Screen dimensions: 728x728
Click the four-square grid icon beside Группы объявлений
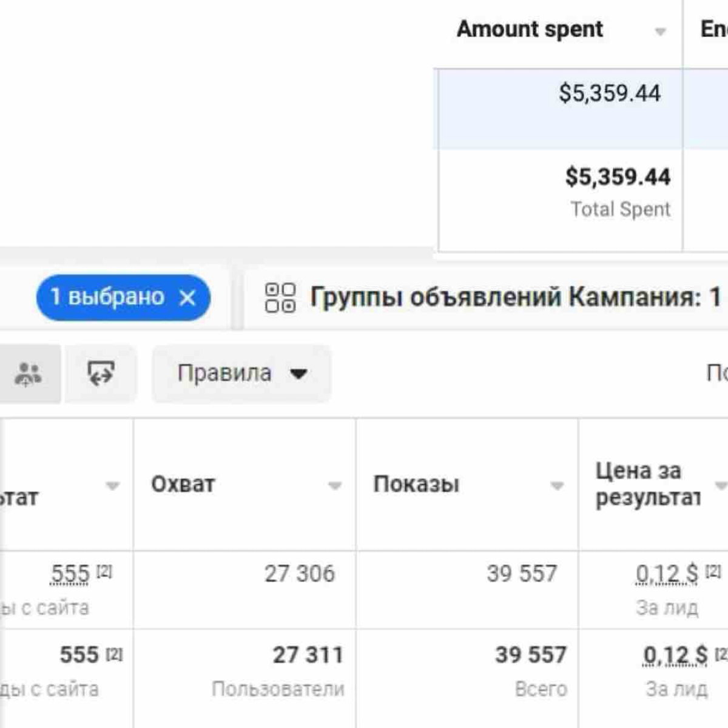coord(280,298)
